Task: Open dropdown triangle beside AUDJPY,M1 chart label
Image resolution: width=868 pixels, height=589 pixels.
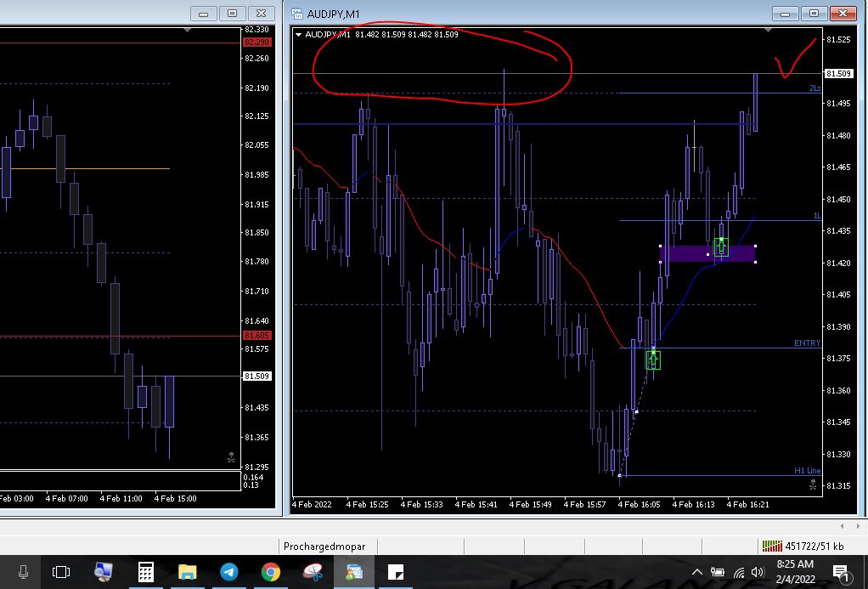Action: click(x=298, y=35)
